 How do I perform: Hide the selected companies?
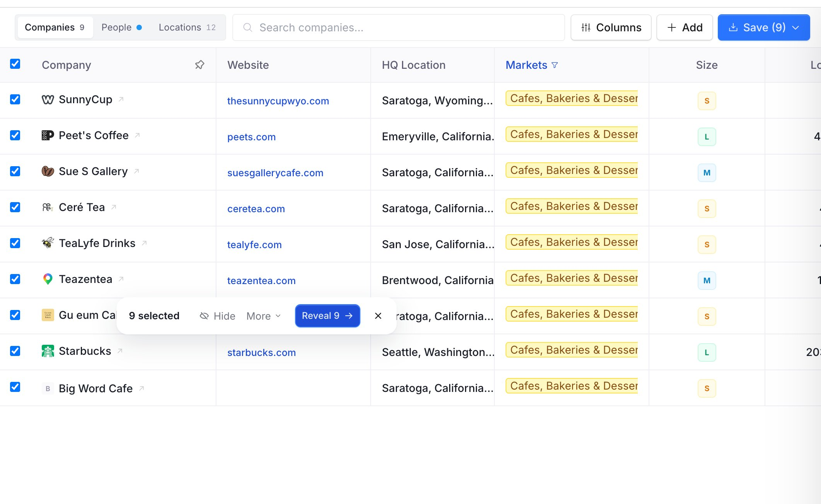click(x=218, y=316)
